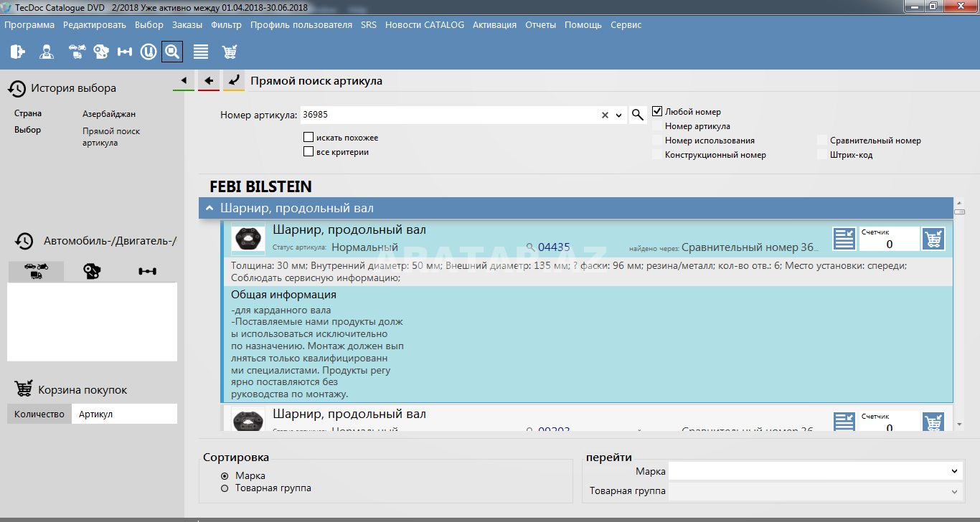The image size is (980, 522).
Task: Open the Помощь menu
Action: (x=583, y=24)
